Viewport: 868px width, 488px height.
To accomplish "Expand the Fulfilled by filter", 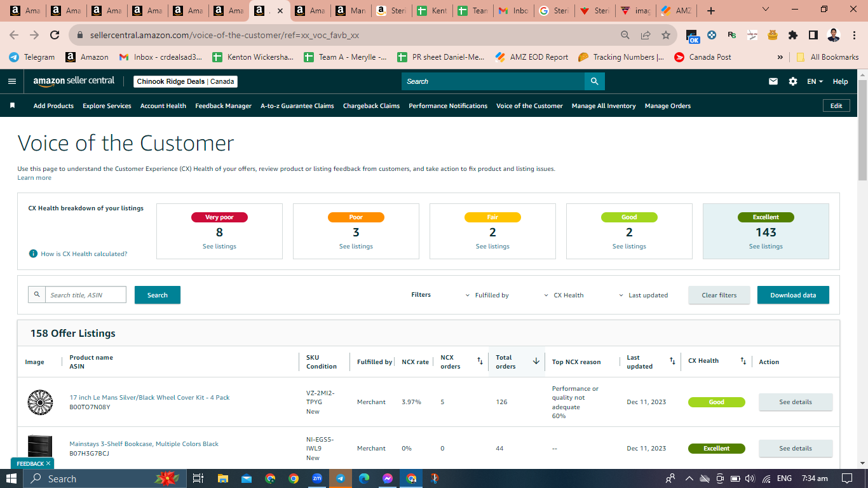I will [x=487, y=295].
